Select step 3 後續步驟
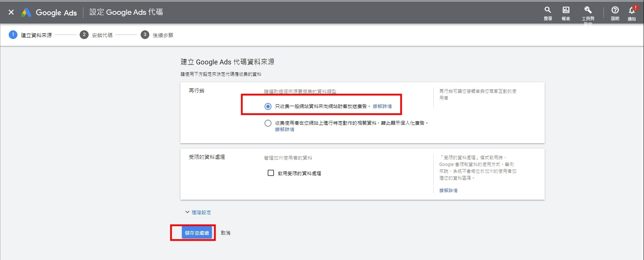This screenshot has height=260, width=644. pyautogui.click(x=157, y=35)
